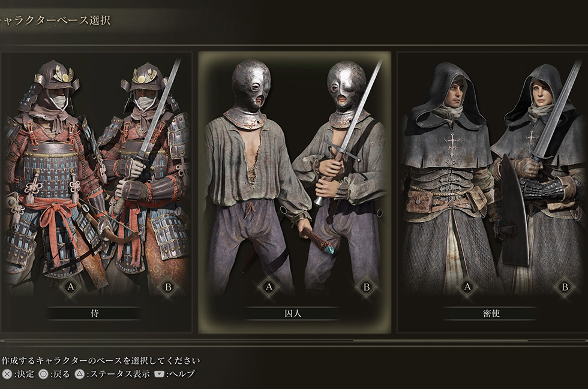Click the cross button confirm icon

7,374
